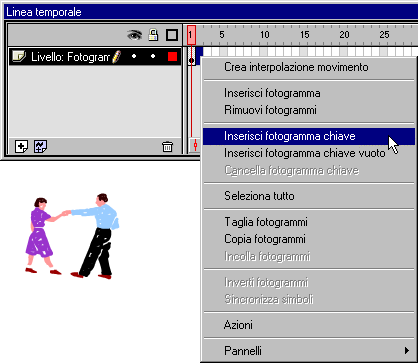The width and height of the screenshot is (418, 363).
Task: Choose Rimuovi fotogrammi from the menu
Action: (x=309, y=110)
